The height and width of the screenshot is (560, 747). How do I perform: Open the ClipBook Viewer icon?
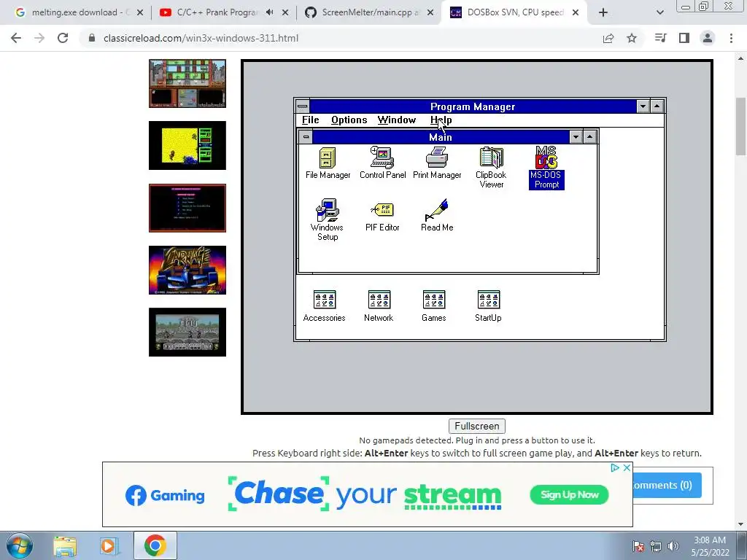[x=491, y=167]
